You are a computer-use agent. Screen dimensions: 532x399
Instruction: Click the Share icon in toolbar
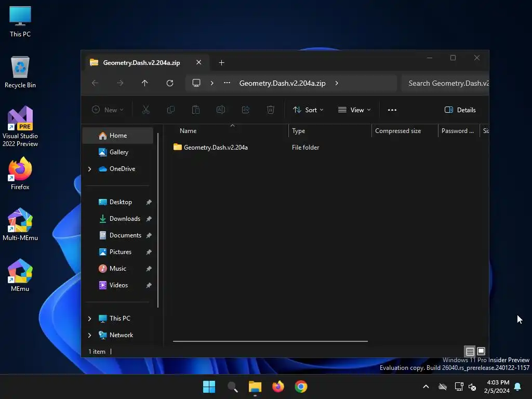tap(246, 110)
